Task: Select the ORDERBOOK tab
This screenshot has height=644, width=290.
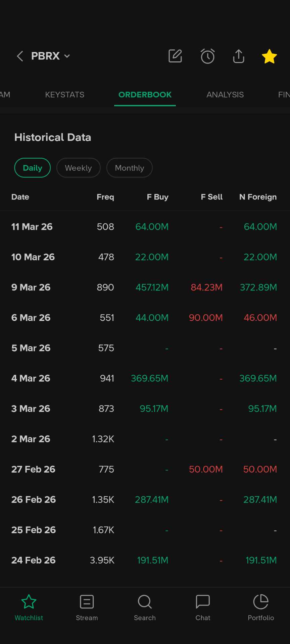Action: [145, 95]
